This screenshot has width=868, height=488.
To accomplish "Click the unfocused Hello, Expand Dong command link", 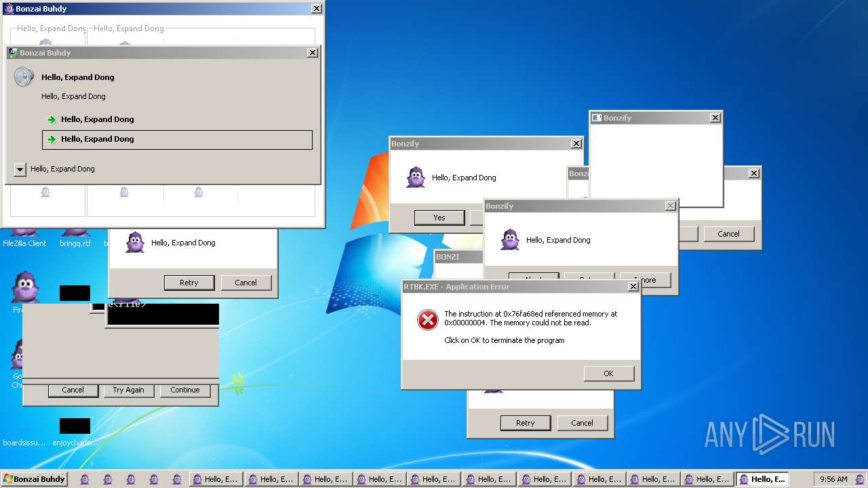I will click(x=177, y=119).
